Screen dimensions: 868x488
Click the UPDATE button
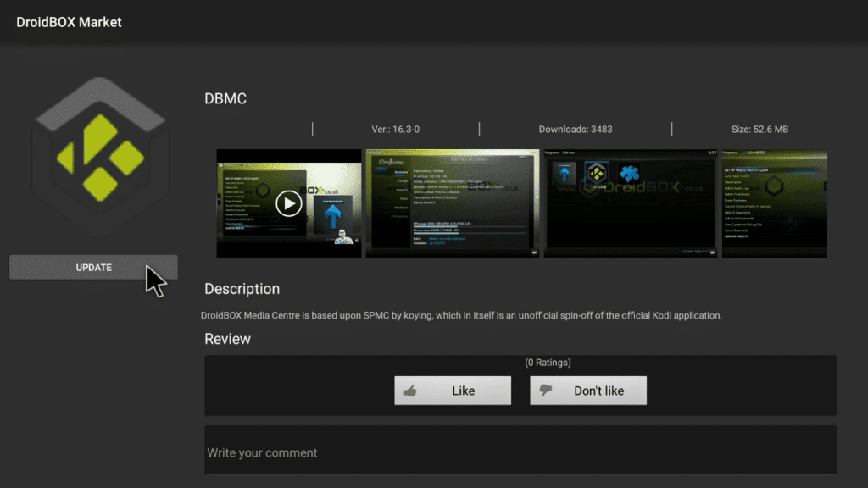(x=93, y=267)
